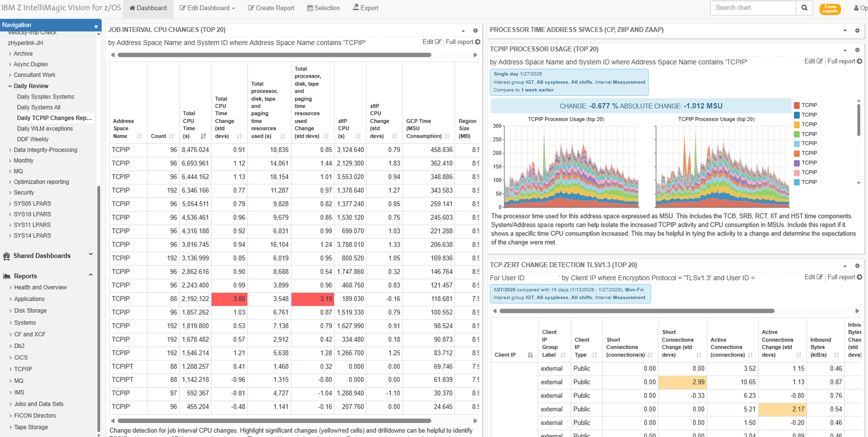This screenshot has height=437, width=868.
Task: Expand the Optimization reporting folder
Action: point(10,182)
